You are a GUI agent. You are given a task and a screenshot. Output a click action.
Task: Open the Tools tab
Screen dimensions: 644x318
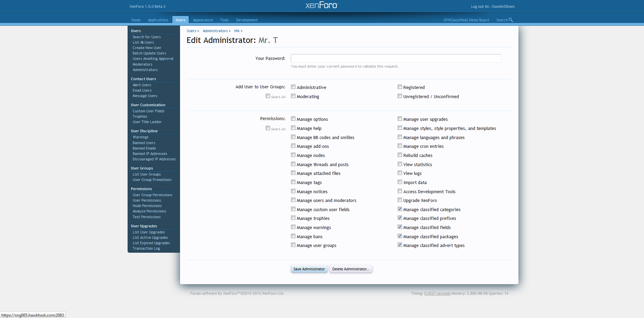(x=224, y=20)
